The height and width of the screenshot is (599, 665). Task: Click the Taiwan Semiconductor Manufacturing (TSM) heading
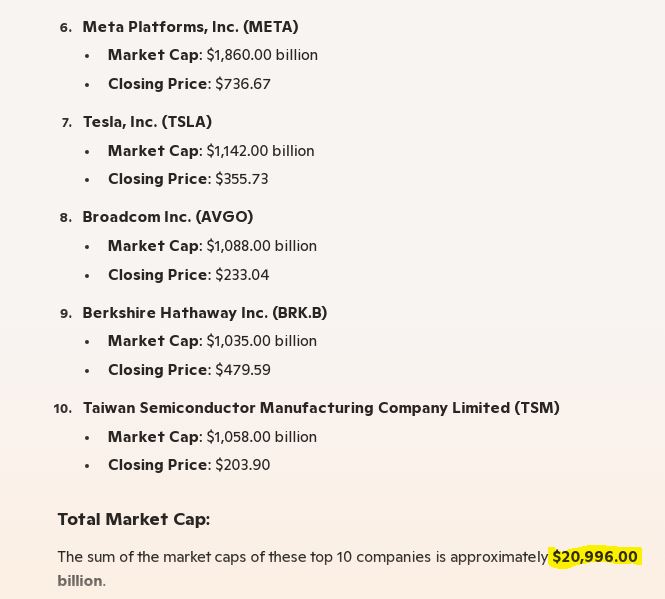tap(321, 408)
